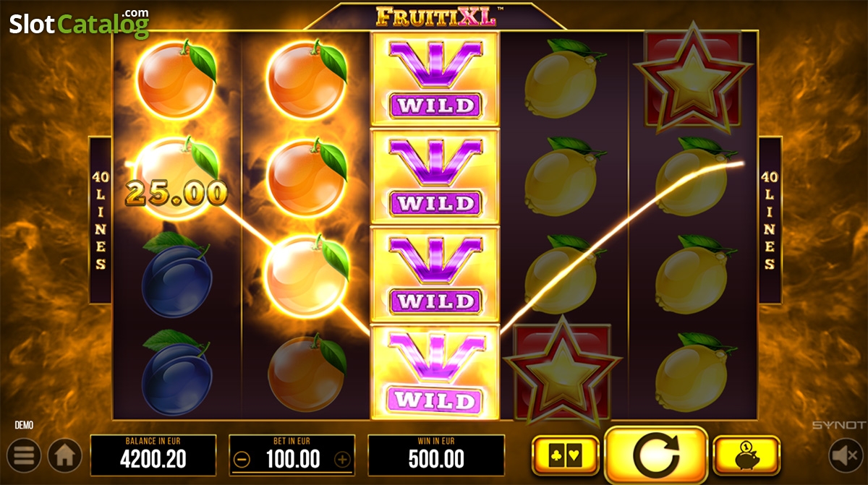Click the top Wild symbol on middle reel
This screenshot has height=485, width=868.
435,79
